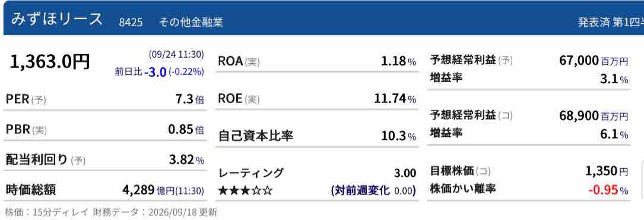The image size is (644, 220).
Task: Open the その他金融業 sector link
Action: point(191,21)
